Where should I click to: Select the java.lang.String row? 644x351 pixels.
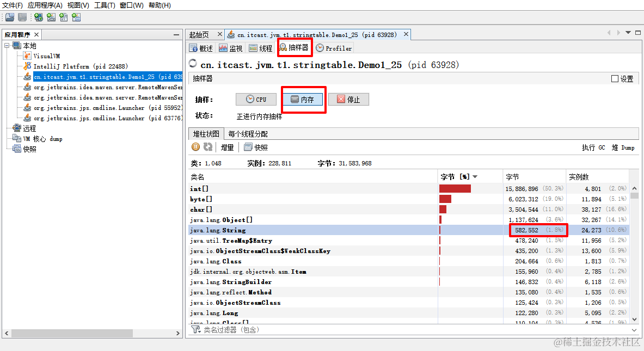tap(409, 230)
